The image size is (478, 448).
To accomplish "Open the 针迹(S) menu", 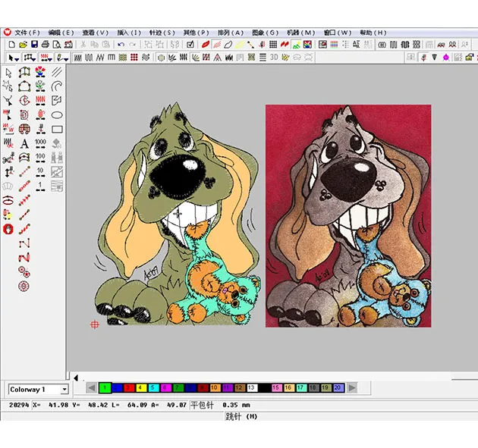I will pos(162,33).
